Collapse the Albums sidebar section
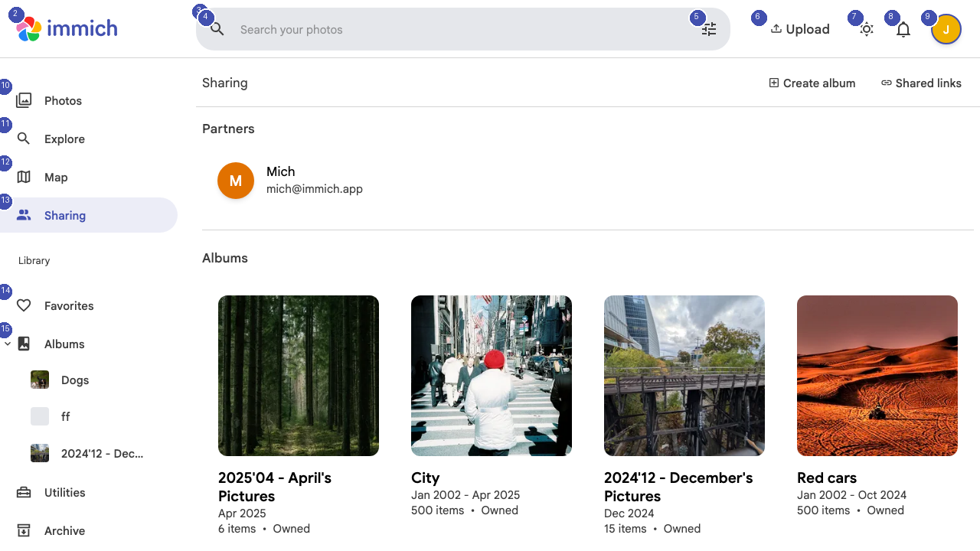 tap(8, 344)
